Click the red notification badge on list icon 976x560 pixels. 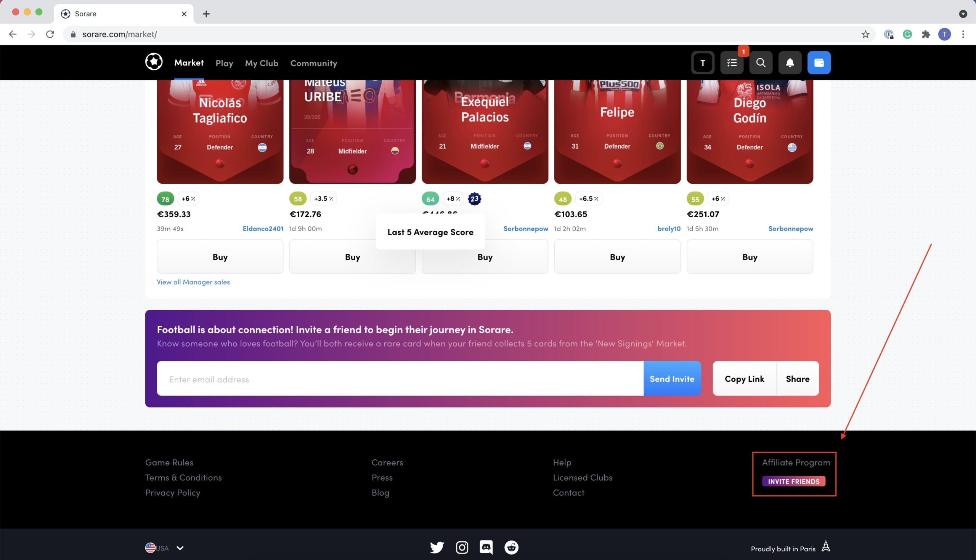[x=743, y=52]
